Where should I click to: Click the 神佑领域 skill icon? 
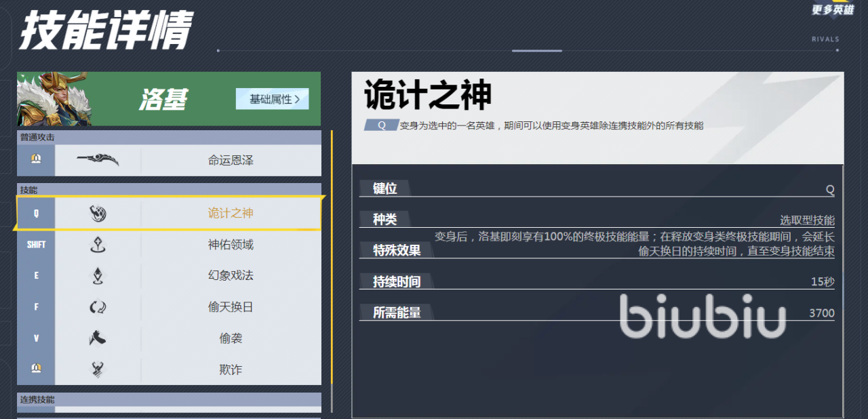[98, 245]
